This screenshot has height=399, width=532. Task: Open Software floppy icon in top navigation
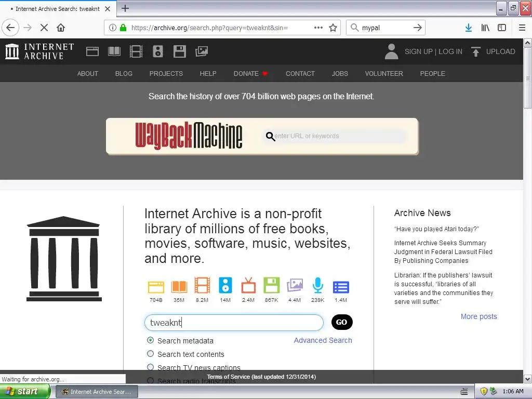click(179, 51)
